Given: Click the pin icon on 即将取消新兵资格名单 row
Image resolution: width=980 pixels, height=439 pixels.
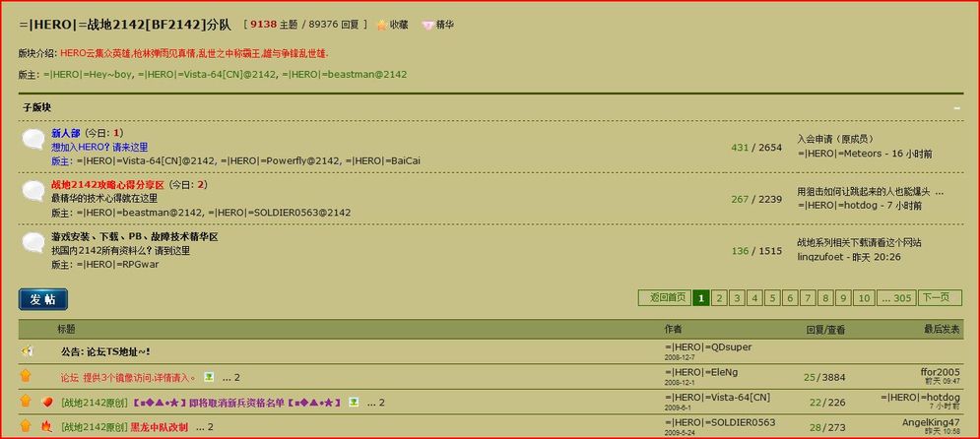Looking at the screenshot, I should (x=26, y=401).
